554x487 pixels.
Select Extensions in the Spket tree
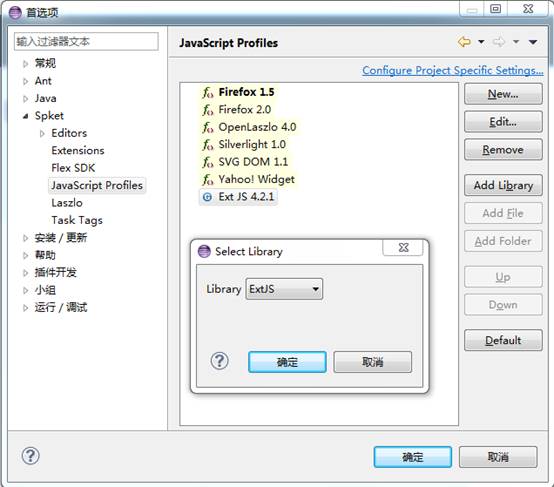(78, 151)
